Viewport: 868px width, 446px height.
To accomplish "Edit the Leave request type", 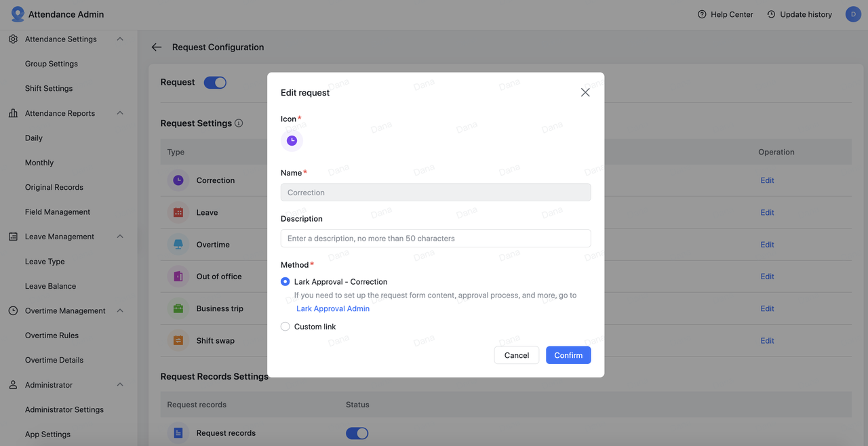I will click(x=767, y=212).
